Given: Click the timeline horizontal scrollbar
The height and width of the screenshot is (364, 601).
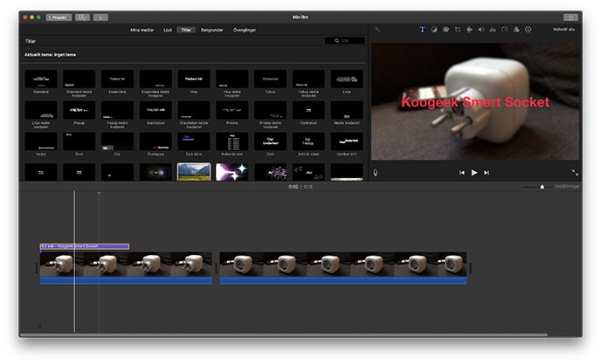Looking at the screenshot, I should click(284, 335).
